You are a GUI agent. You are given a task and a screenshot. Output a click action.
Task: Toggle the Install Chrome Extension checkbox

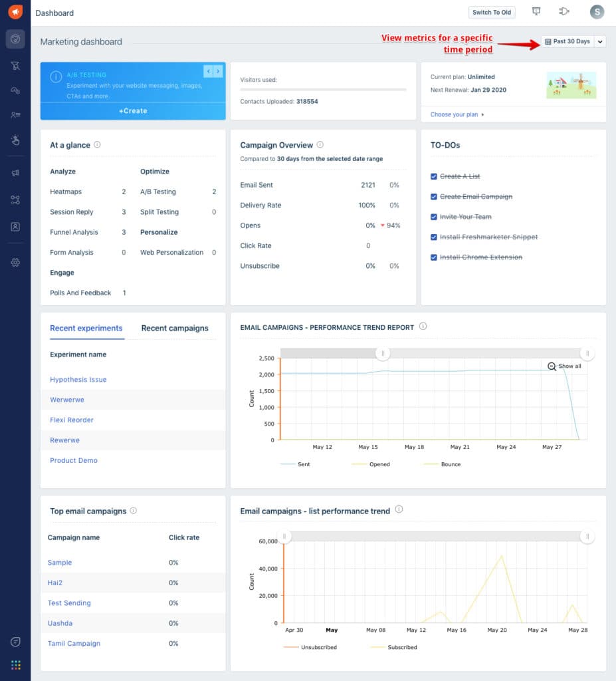(x=434, y=257)
